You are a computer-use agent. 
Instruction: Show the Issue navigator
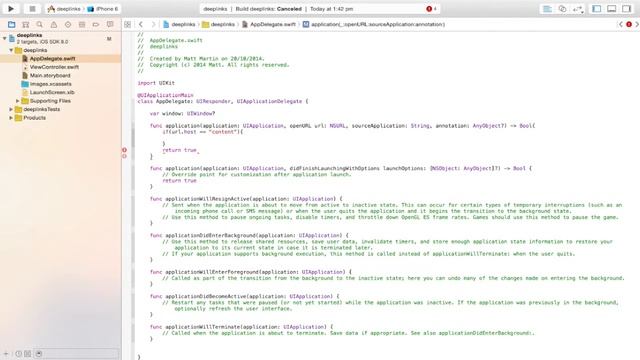coord(53,24)
